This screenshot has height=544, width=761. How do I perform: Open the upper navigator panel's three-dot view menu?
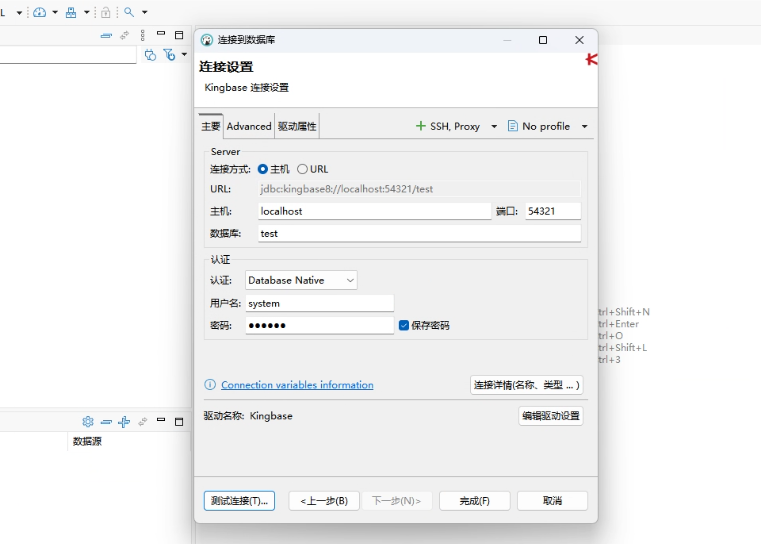point(143,35)
